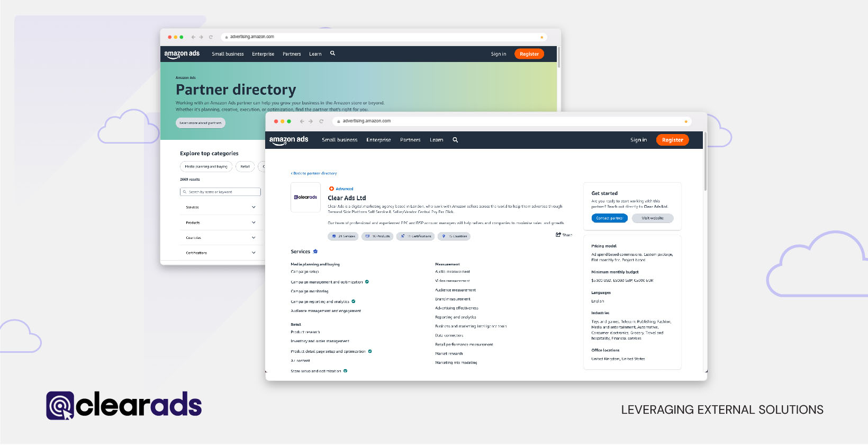Click back arrow in front browser window
Viewport: 868px width, 445px height.
click(x=302, y=121)
